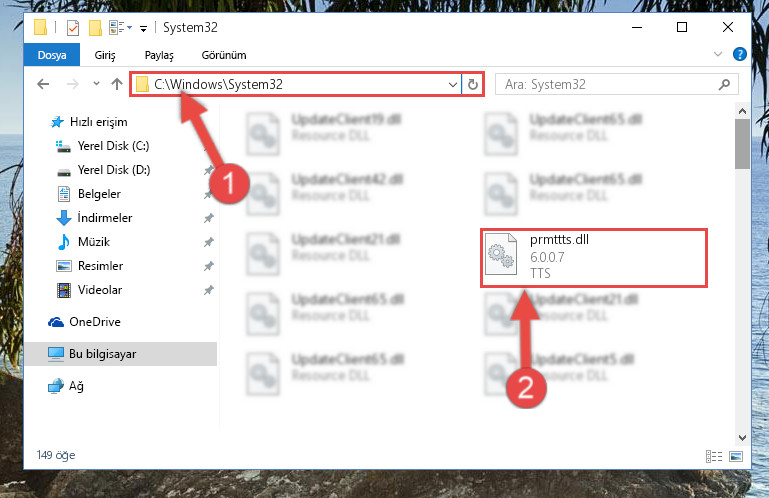Image resolution: width=769 pixels, height=498 pixels.
Task: Click the search magnifier icon
Action: click(724, 84)
